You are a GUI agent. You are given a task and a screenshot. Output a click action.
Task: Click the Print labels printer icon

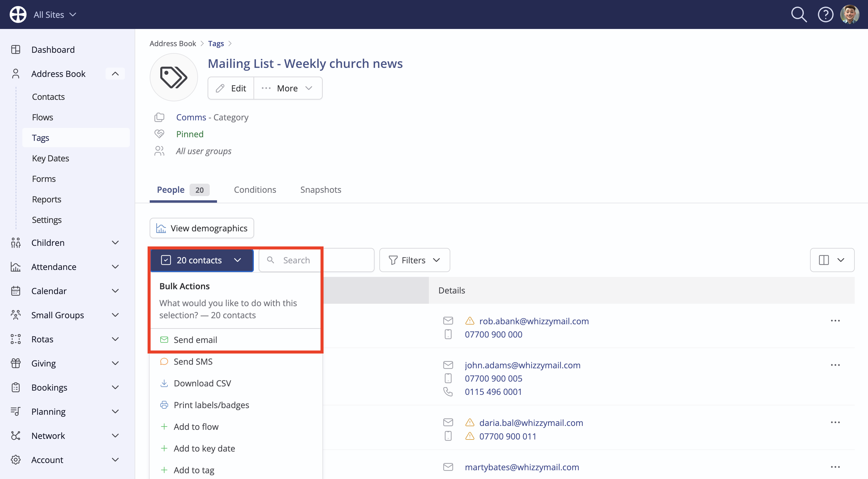pos(164,405)
